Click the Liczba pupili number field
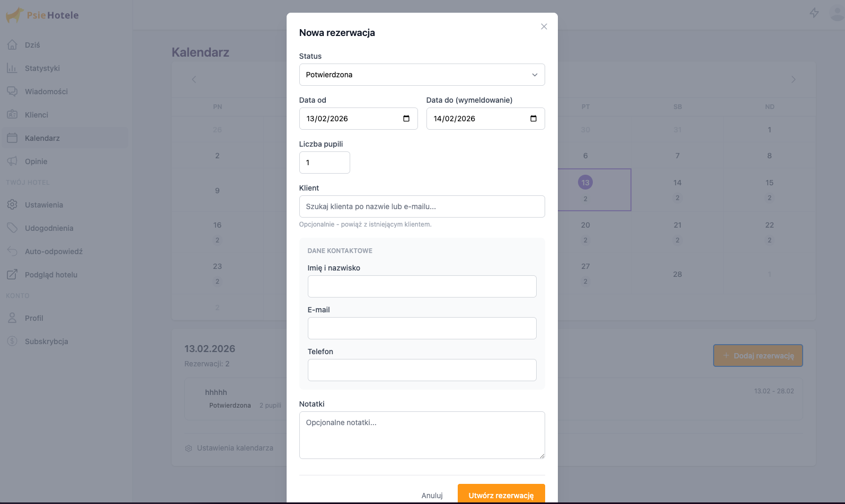 click(x=324, y=163)
